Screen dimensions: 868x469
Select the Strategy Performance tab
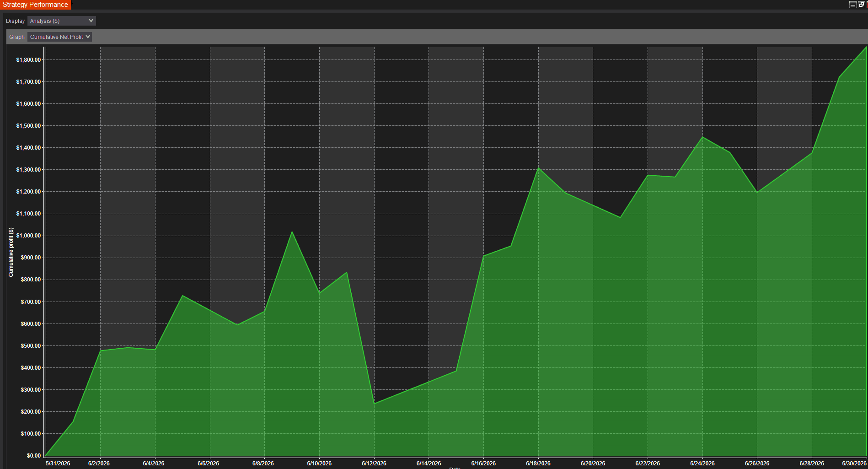pos(36,5)
